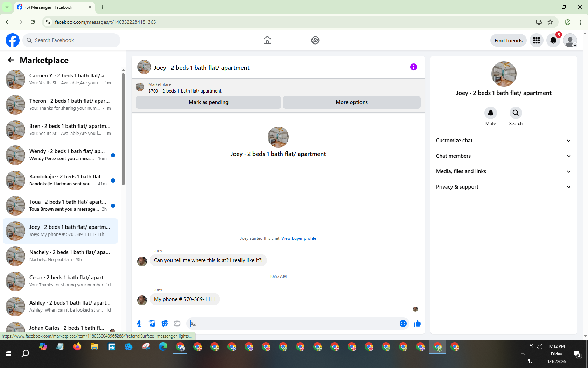Image resolution: width=588 pixels, height=368 pixels.
Task: Open Nachely conversation
Action: point(60,256)
